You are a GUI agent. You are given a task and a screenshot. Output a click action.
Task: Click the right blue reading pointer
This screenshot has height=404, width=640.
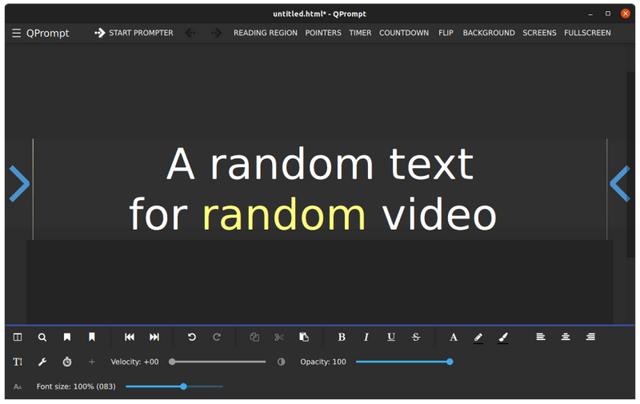pyautogui.click(x=620, y=184)
